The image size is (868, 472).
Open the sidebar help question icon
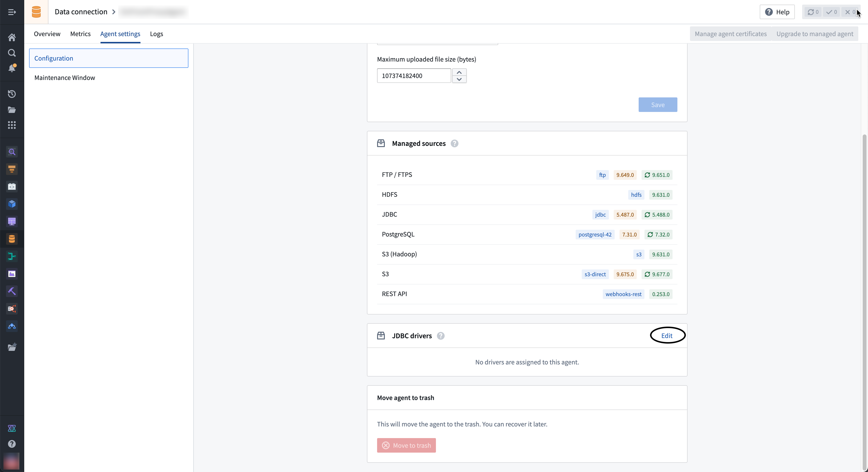[x=12, y=444]
